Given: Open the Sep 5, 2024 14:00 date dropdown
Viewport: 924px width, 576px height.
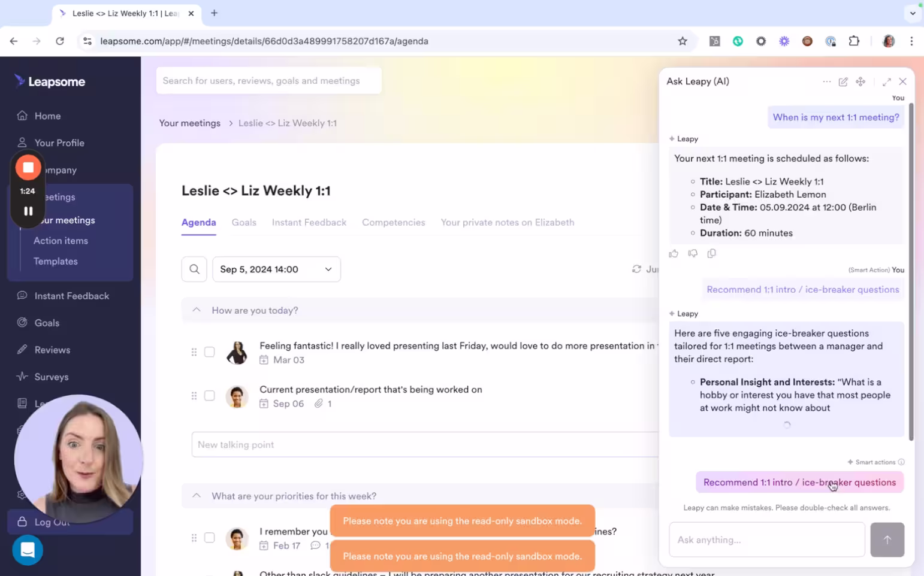Looking at the screenshot, I should pos(276,269).
